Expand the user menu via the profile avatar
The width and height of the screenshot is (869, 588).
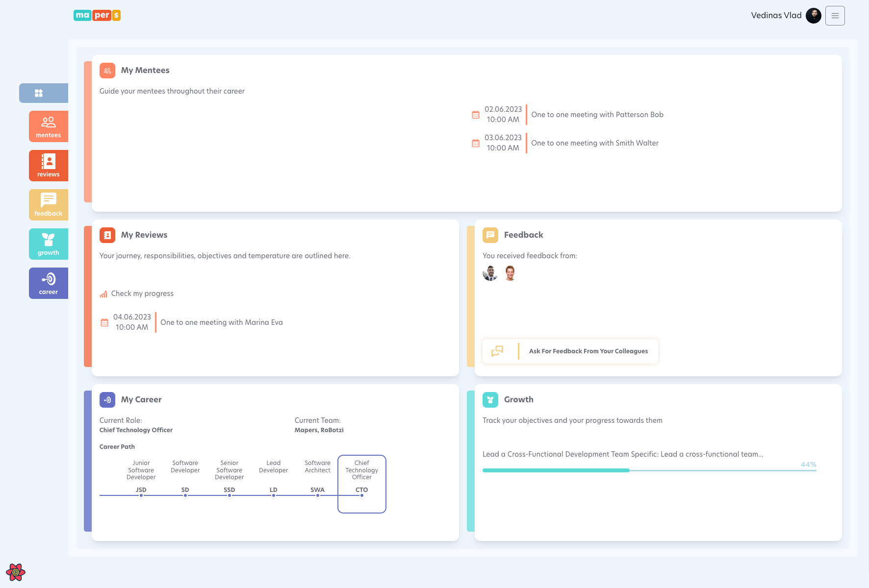pos(813,15)
